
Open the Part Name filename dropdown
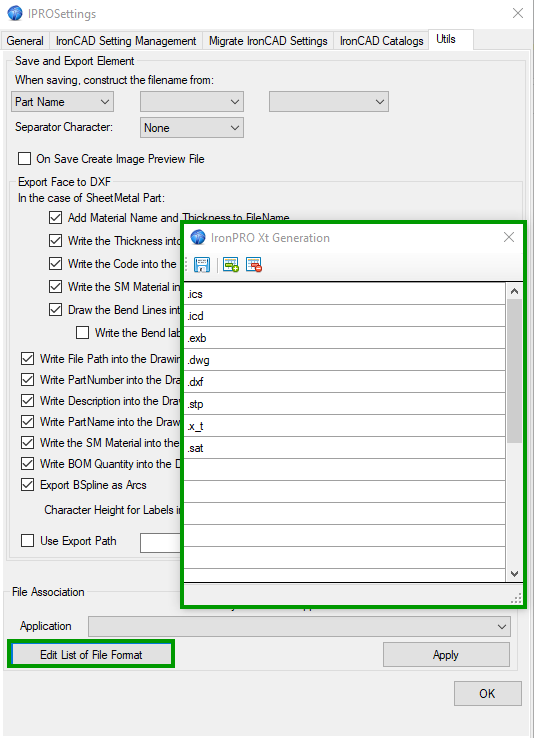[x=63, y=102]
